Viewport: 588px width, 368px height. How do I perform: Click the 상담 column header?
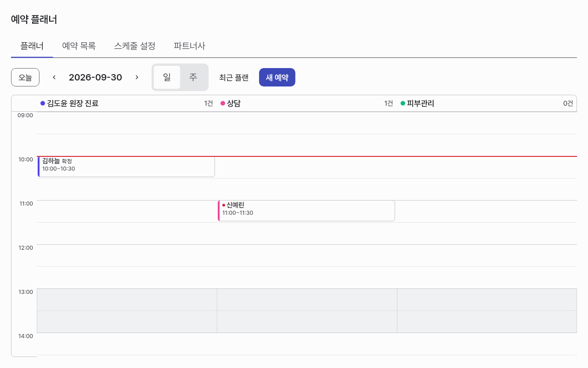click(307, 103)
